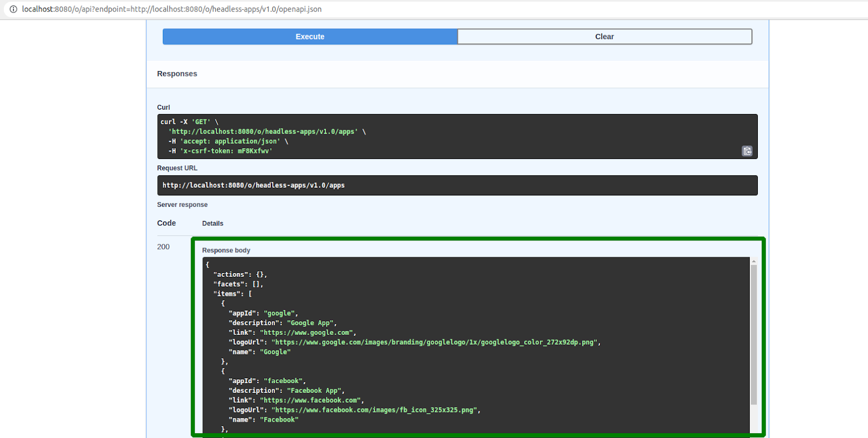The width and height of the screenshot is (868, 438).
Task: Click the googlelogo logoUrl value
Action: click(435, 342)
